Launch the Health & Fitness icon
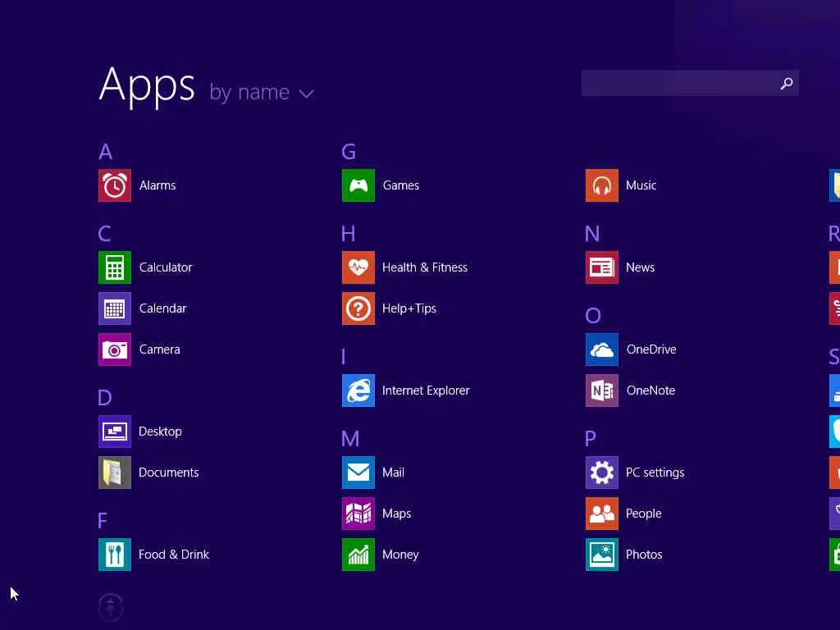 point(358,267)
